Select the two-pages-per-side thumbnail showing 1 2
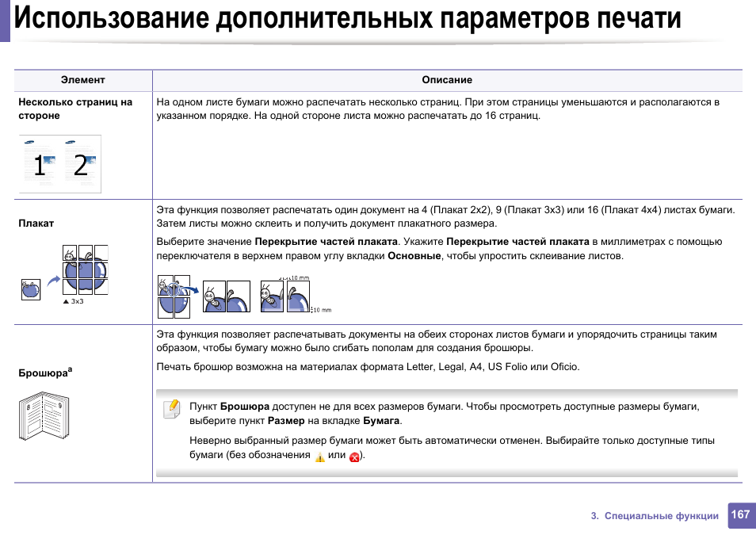756x535 pixels. [61, 164]
